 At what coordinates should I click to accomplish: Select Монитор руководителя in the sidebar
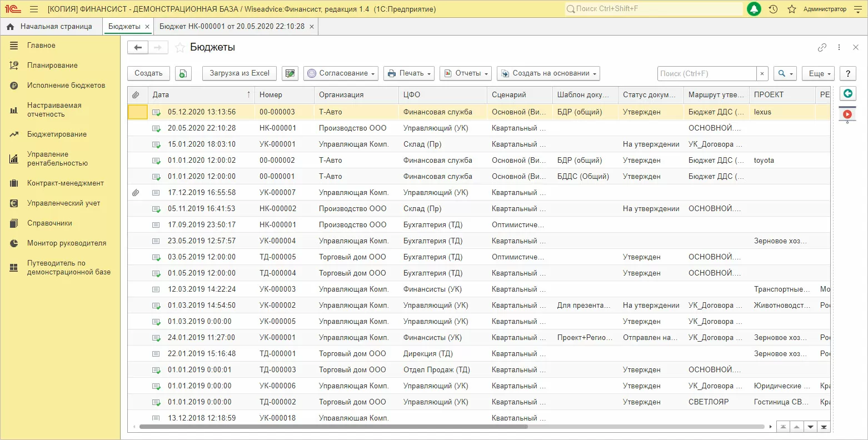pyautogui.click(x=66, y=243)
